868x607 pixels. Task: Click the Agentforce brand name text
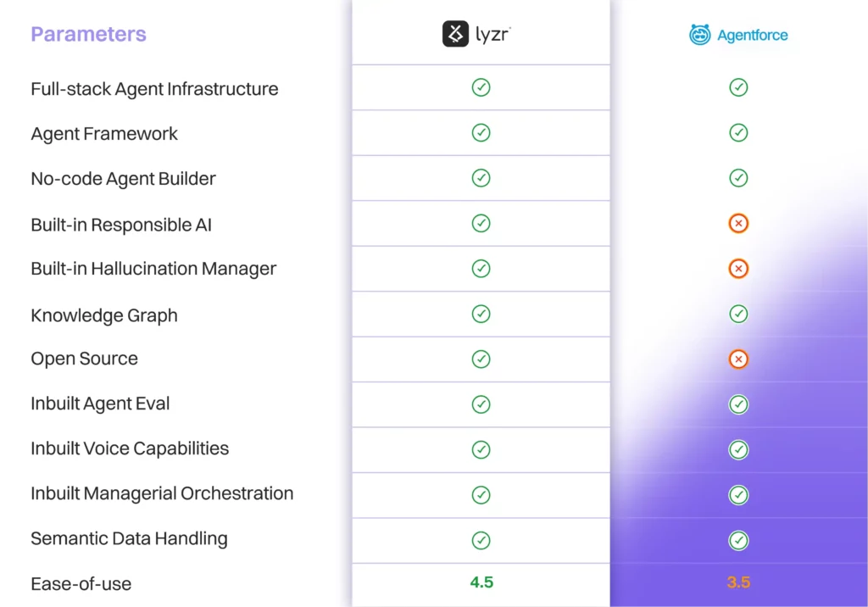click(753, 36)
